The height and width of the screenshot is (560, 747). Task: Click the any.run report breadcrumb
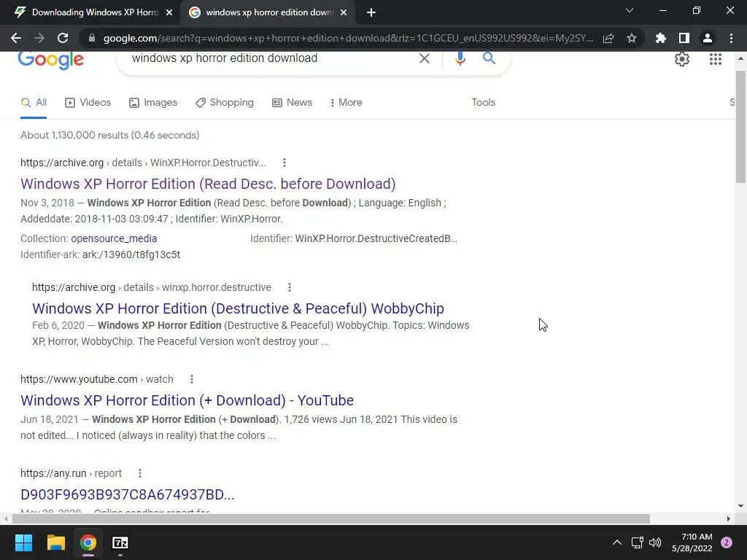click(71, 473)
